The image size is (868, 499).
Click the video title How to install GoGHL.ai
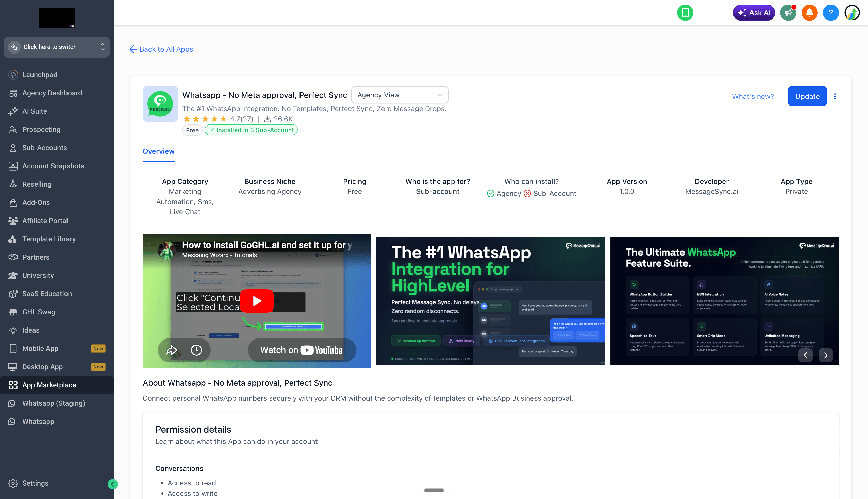pos(267,245)
